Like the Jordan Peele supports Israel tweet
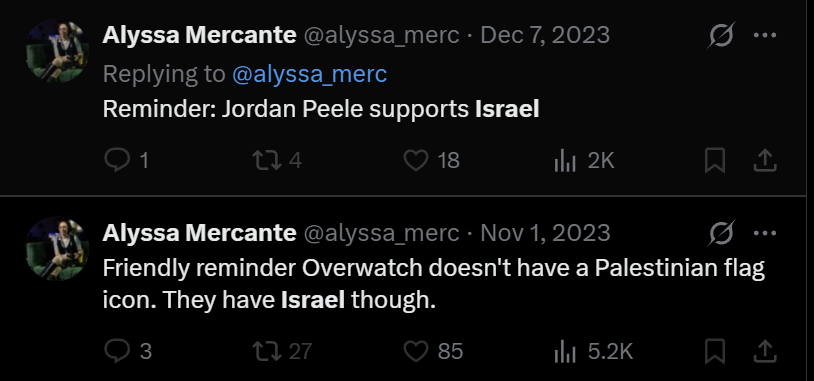The width and height of the screenshot is (814, 381). click(x=432, y=160)
